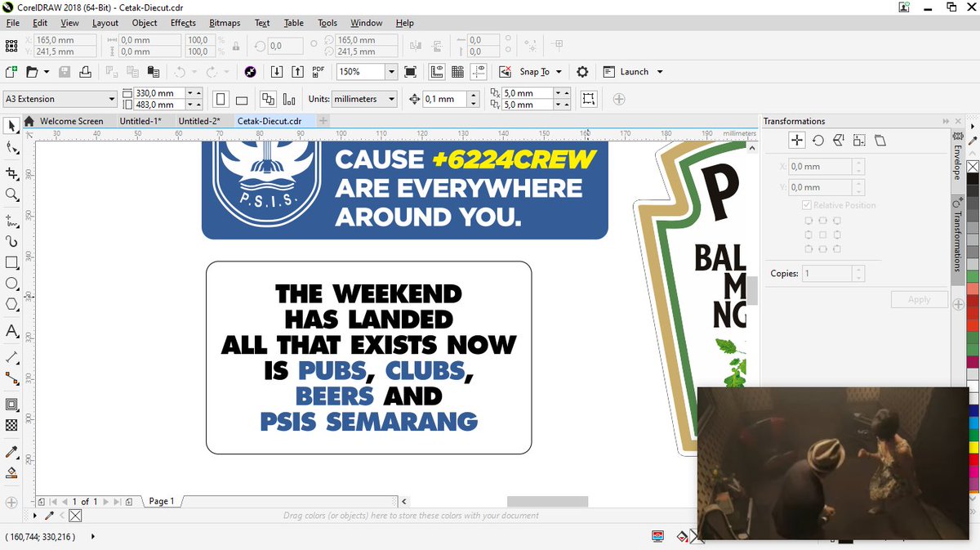Click the Import icon
The width and height of the screenshot is (980, 550).
click(276, 72)
